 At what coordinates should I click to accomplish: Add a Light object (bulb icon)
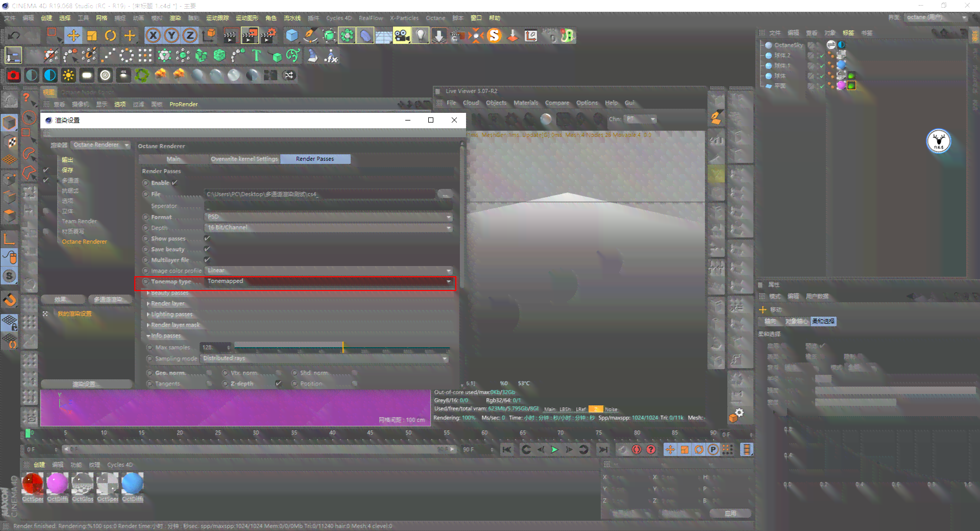coord(420,36)
